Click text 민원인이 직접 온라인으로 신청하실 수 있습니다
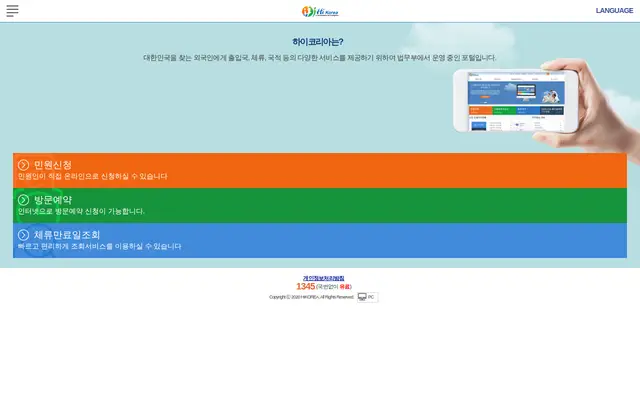 tap(93, 176)
